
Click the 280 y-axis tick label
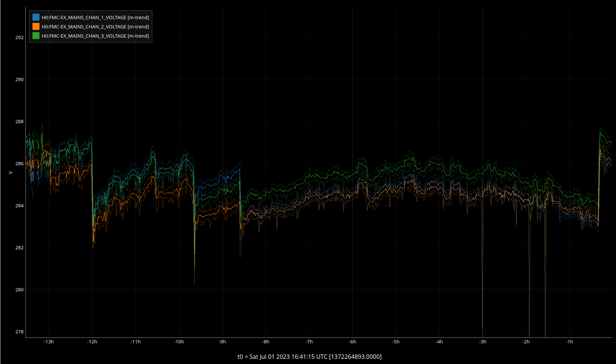tap(19, 290)
